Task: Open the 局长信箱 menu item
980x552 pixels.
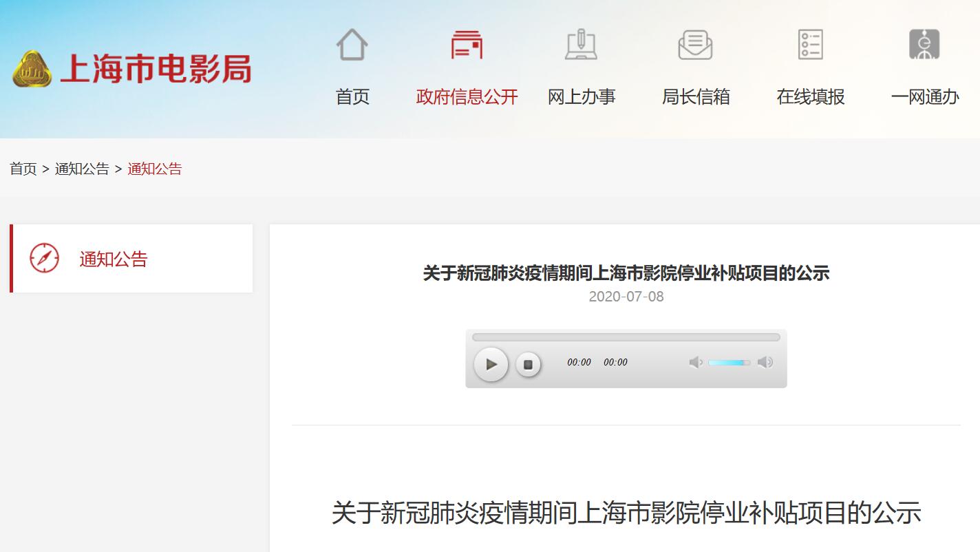Action: point(696,97)
